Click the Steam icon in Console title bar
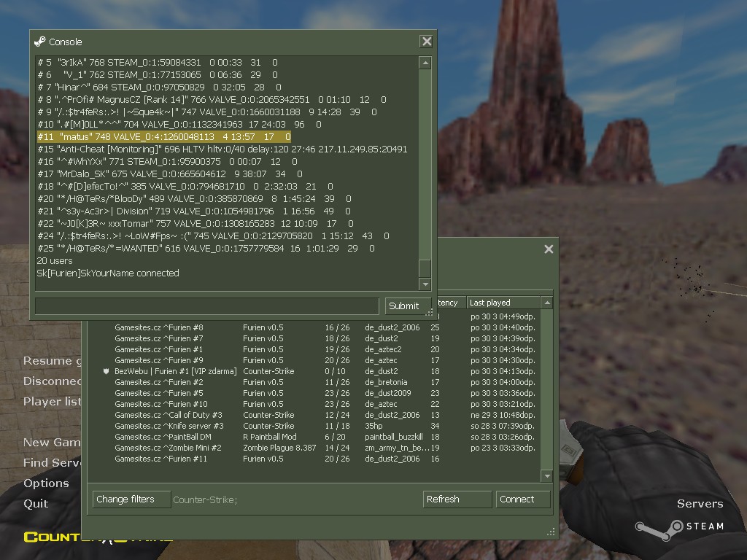The image size is (747, 560). pos(40,42)
